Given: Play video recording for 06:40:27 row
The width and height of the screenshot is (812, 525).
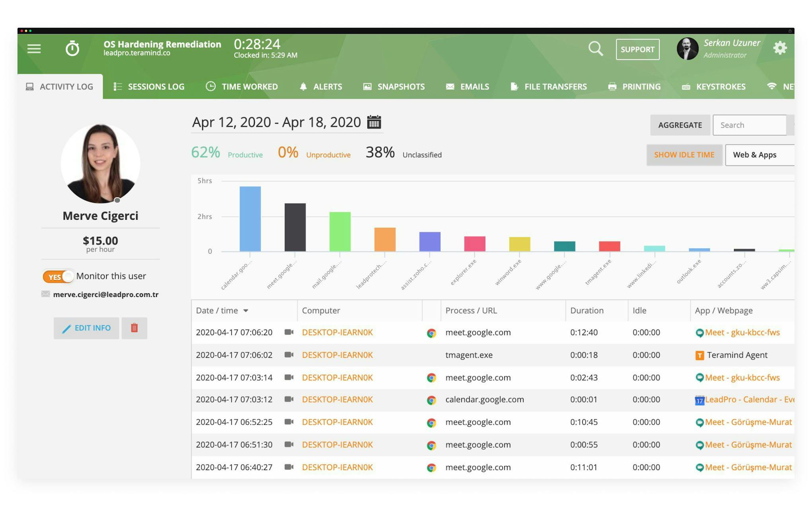Looking at the screenshot, I should coord(289,467).
